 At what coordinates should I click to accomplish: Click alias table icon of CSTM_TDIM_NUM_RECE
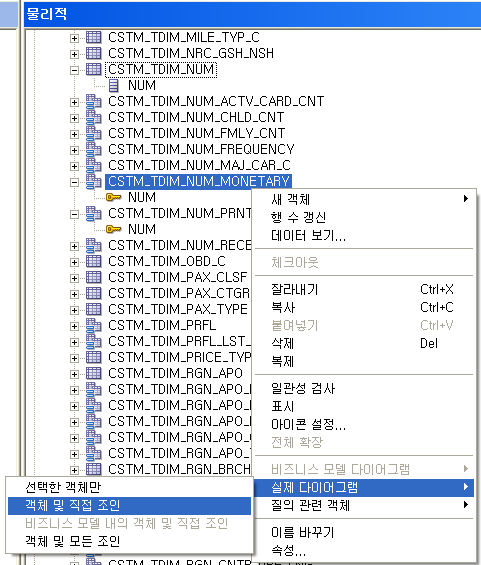(94, 245)
